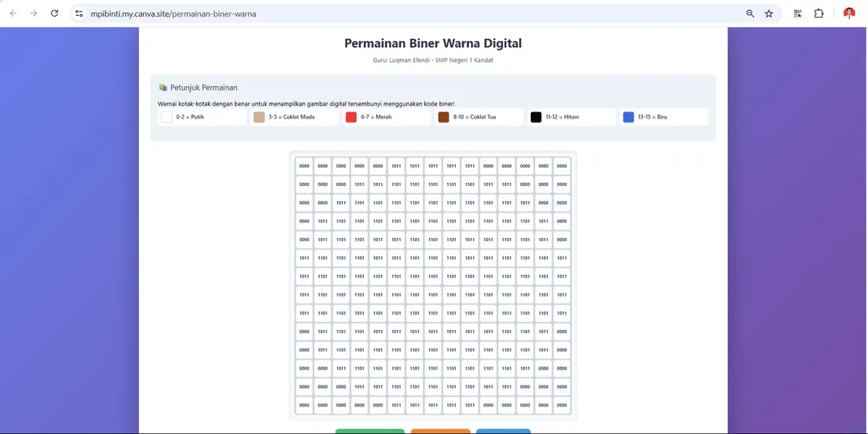The height and width of the screenshot is (434, 868).
Task: Open the Chrome profile avatar
Action: (x=849, y=14)
